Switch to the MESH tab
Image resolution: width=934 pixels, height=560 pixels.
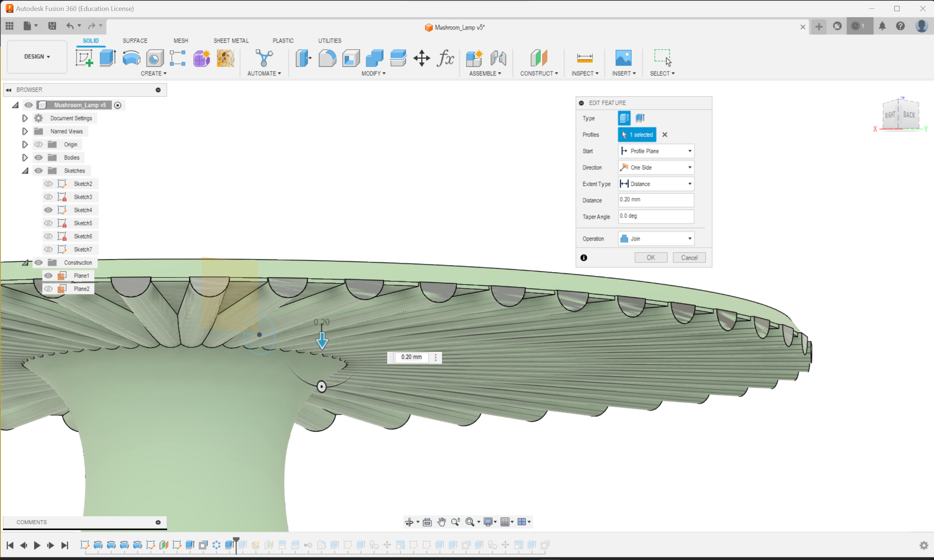click(180, 41)
